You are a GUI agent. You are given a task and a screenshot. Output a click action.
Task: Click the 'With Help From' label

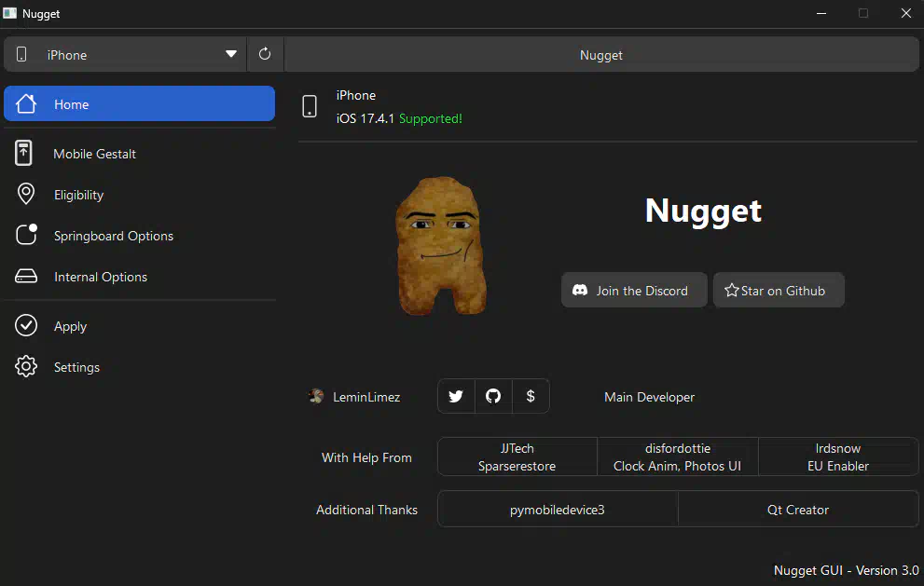pyautogui.click(x=366, y=457)
